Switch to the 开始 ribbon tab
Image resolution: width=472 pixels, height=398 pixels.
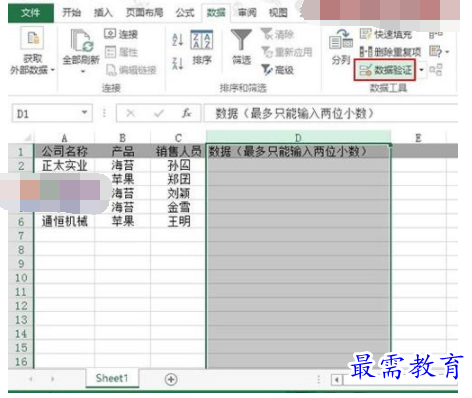pos(72,13)
